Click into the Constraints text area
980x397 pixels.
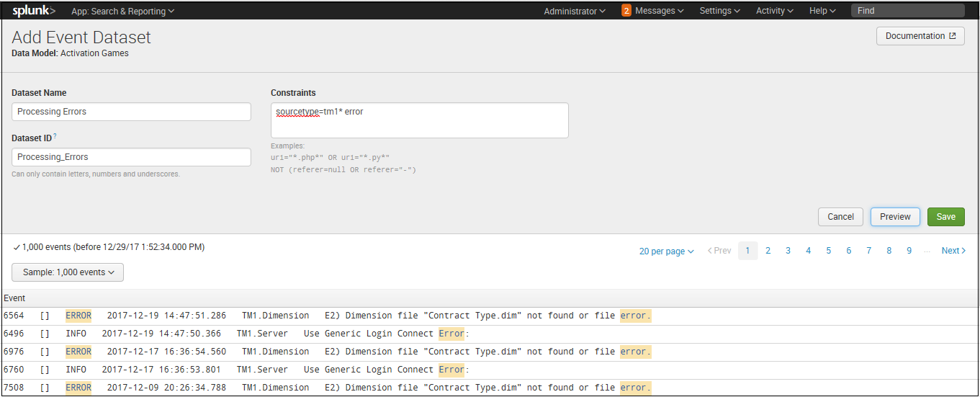pos(420,120)
